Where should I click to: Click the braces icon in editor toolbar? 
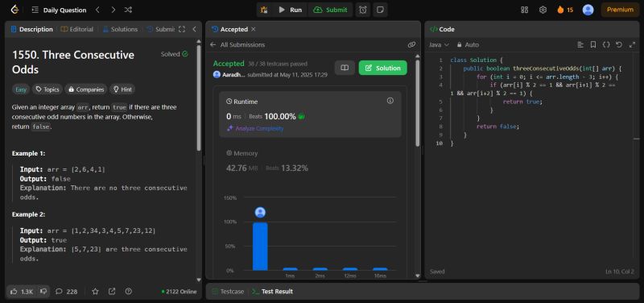point(606,44)
